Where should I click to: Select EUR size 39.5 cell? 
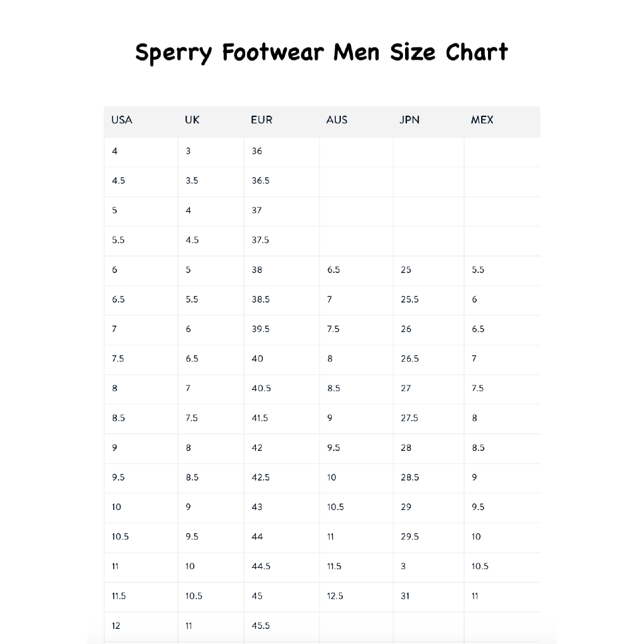pyautogui.click(x=260, y=329)
